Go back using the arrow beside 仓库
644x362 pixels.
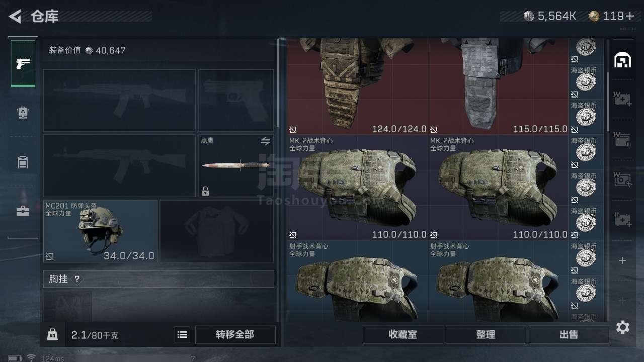pyautogui.click(x=15, y=17)
